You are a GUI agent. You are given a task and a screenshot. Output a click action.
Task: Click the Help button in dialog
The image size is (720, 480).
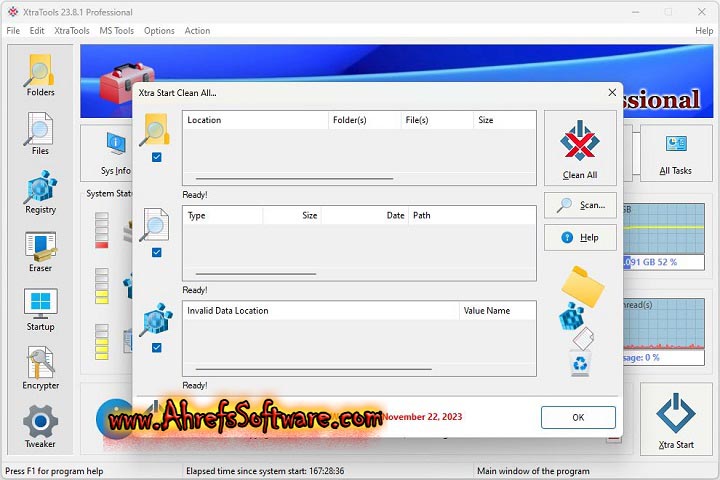click(580, 237)
